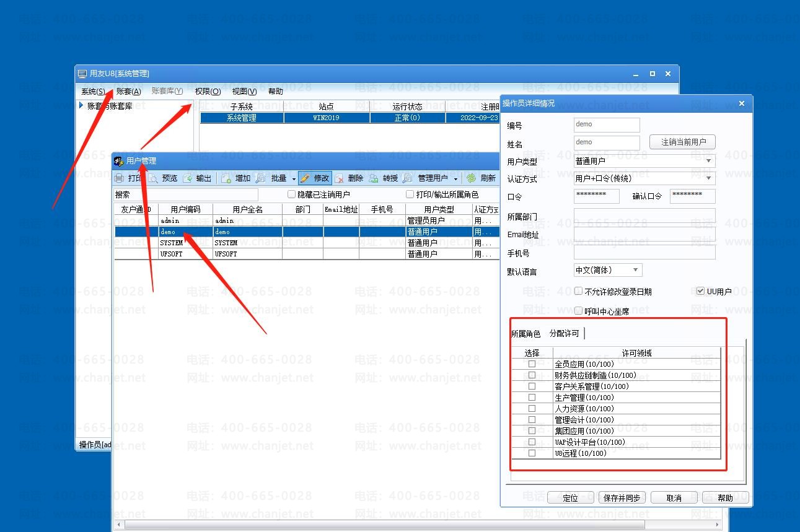Toggle 隐藏已注销用户 checkbox
Screen dimensions: 800x532
(291, 194)
